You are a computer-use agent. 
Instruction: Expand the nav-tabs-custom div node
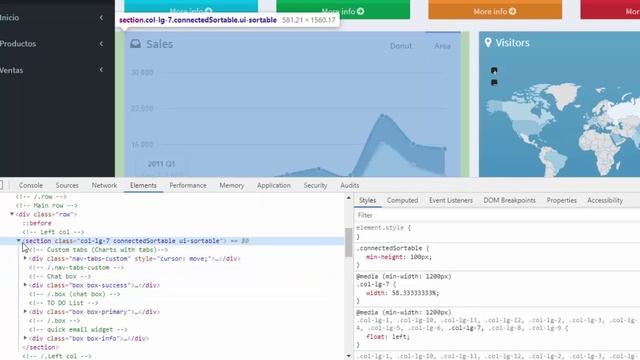[25, 258]
